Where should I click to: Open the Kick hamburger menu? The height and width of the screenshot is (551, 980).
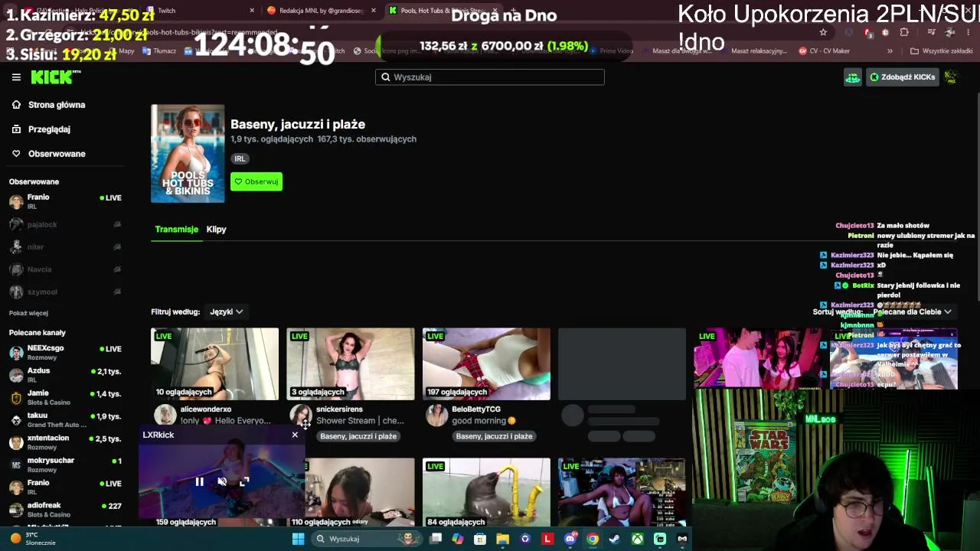(16, 77)
